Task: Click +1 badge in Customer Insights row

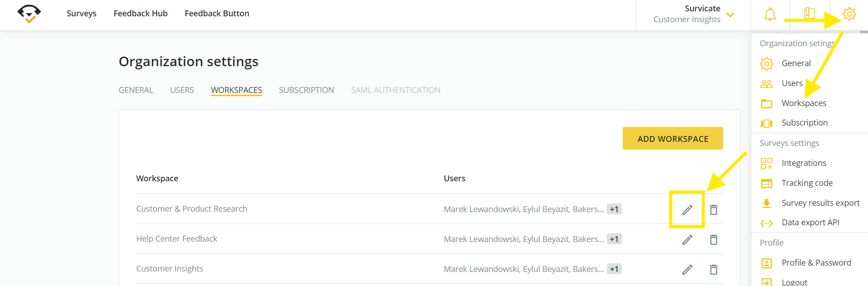Action: point(614,269)
